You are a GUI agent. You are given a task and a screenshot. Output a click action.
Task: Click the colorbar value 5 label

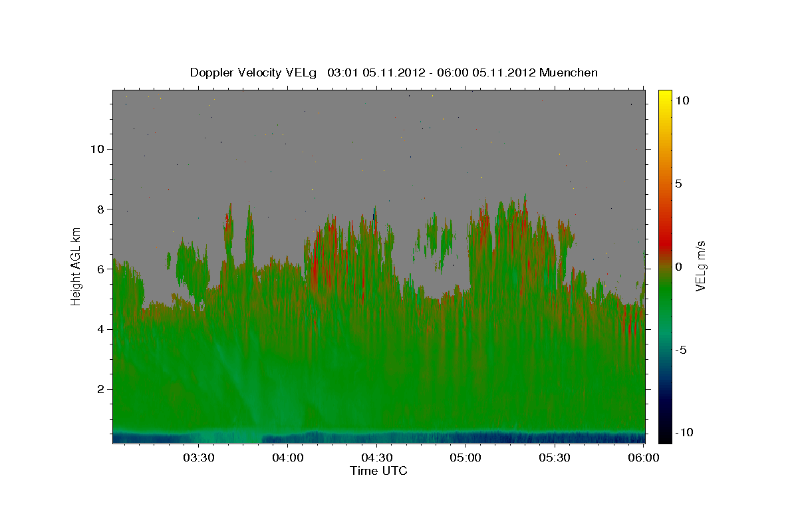[x=678, y=184]
